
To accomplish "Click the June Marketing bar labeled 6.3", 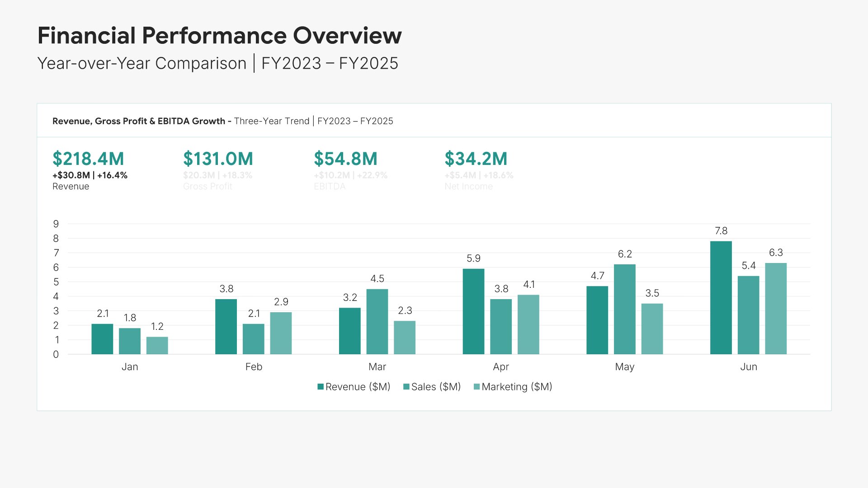I will pyautogui.click(x=775, y=309).
